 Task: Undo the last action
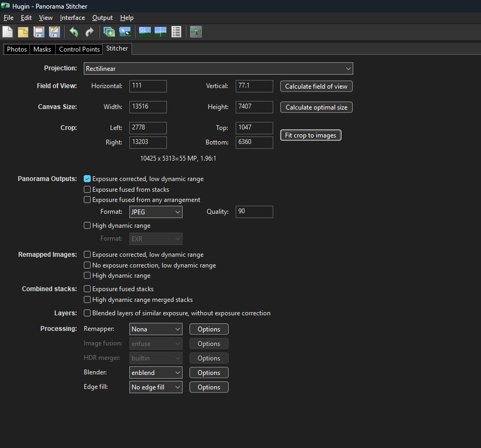point(74,32)
